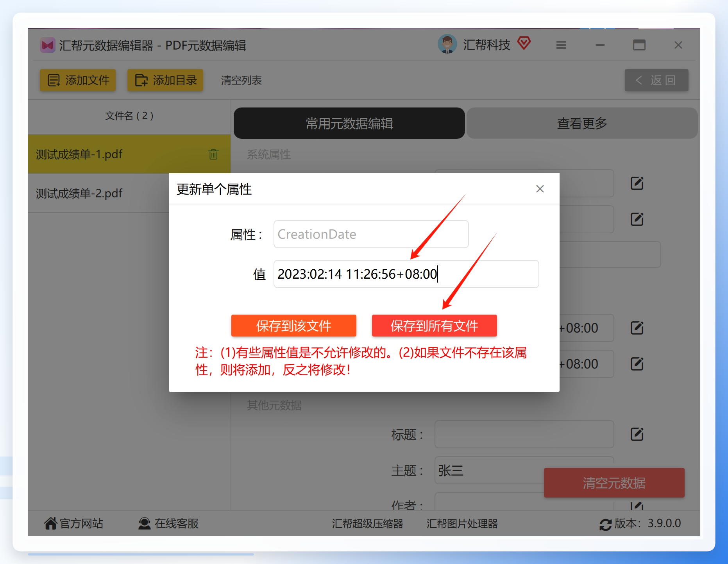Click edit icon beside lower +08:00 field

coord(637,363)
